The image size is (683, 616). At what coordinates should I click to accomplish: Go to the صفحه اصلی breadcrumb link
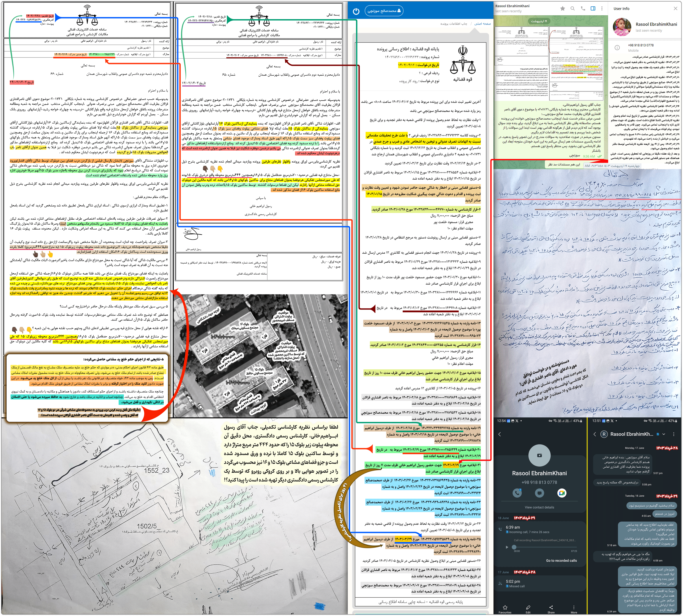coord(482,24)
